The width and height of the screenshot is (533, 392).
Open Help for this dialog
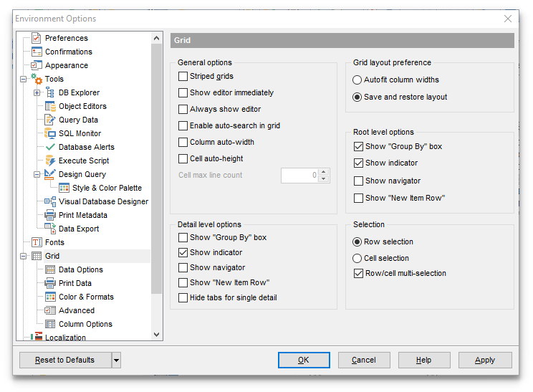click(424, 360)
